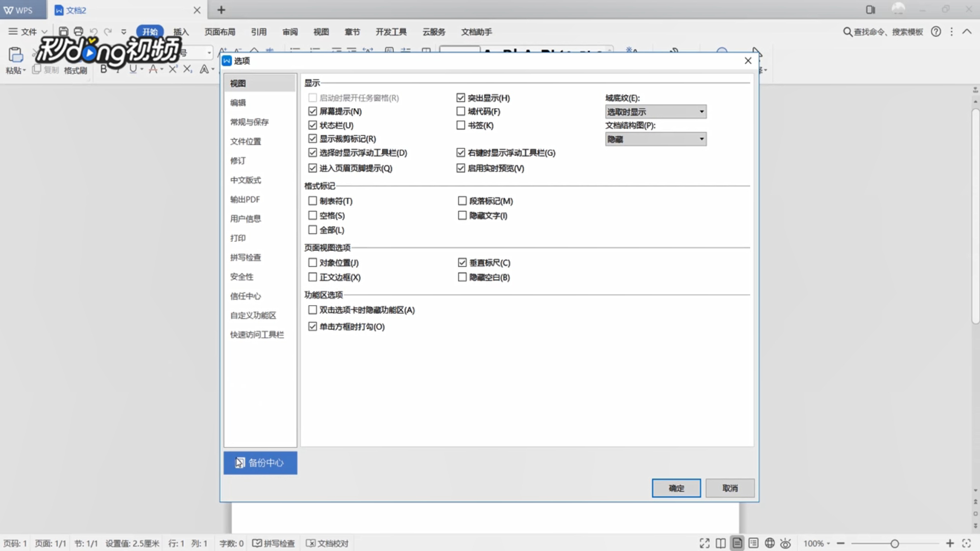Click the outline view icon in status bar
This screenshot has height=551, width=980.
[753, 543]
